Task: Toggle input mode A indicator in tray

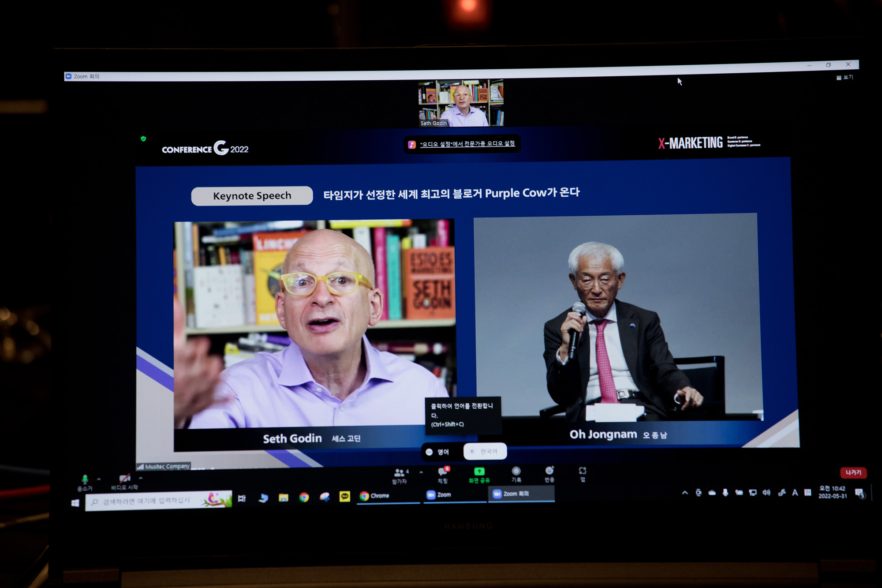Action: click(x=795, y=492)
